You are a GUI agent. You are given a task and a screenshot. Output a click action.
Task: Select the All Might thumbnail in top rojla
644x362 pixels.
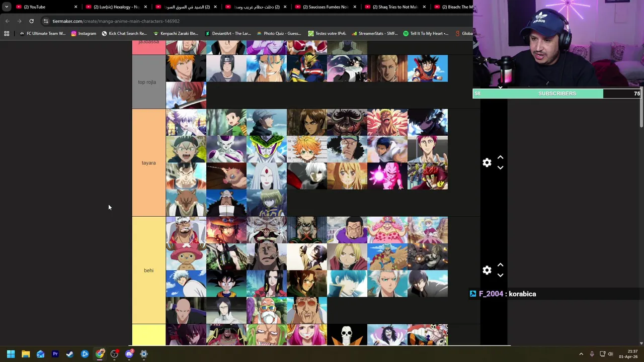click(x=307, y=68)
